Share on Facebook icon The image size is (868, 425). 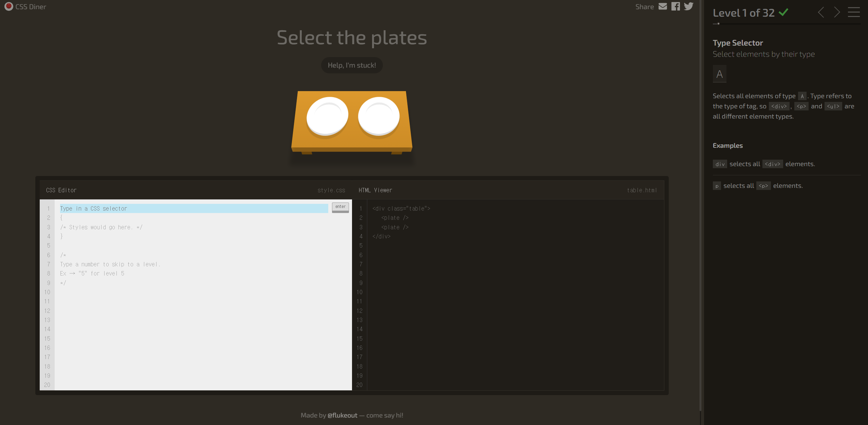pyautogui.click(x=676, y=6)
